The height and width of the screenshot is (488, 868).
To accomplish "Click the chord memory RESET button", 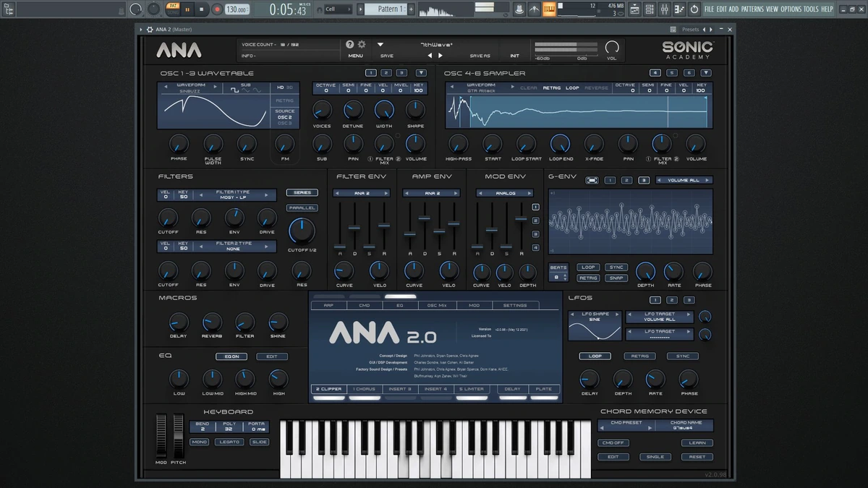I will point(697,457).
